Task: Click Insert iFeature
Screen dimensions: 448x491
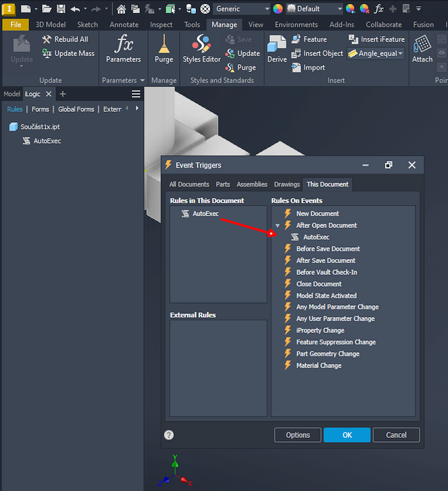Action: tap(376, 39)
